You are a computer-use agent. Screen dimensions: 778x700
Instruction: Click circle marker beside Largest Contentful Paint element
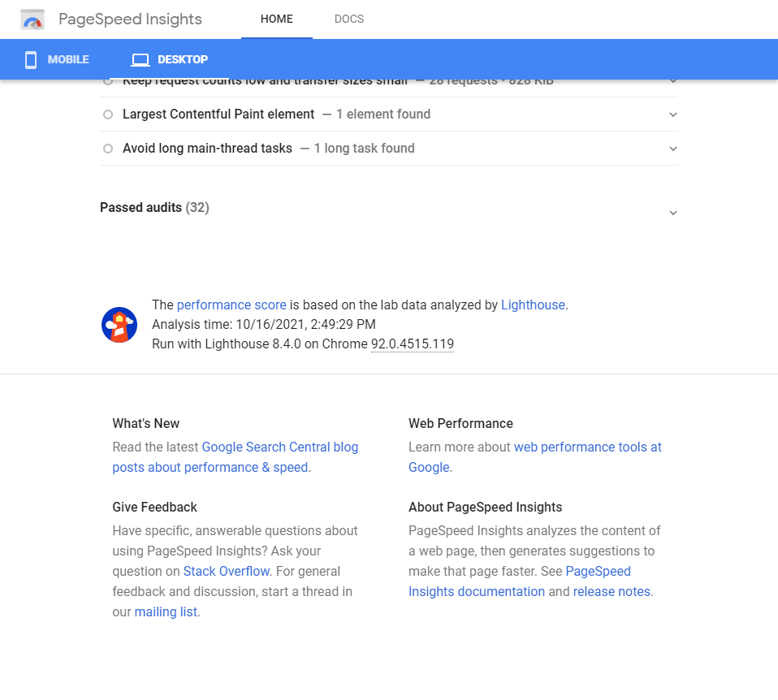click(x=108, y=115)
